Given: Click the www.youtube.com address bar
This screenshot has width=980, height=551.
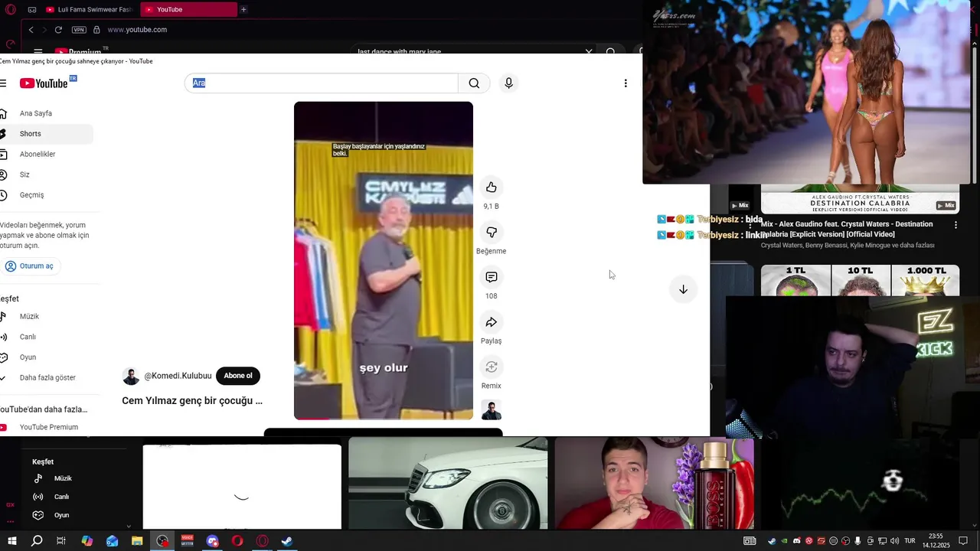Looking at the screenshot, I should click(x=137, y=30).
